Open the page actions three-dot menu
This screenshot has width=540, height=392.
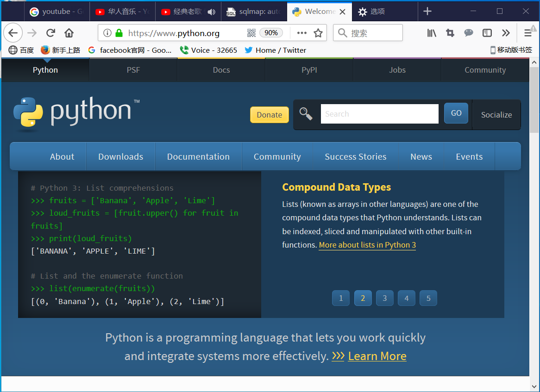[301, 33]
